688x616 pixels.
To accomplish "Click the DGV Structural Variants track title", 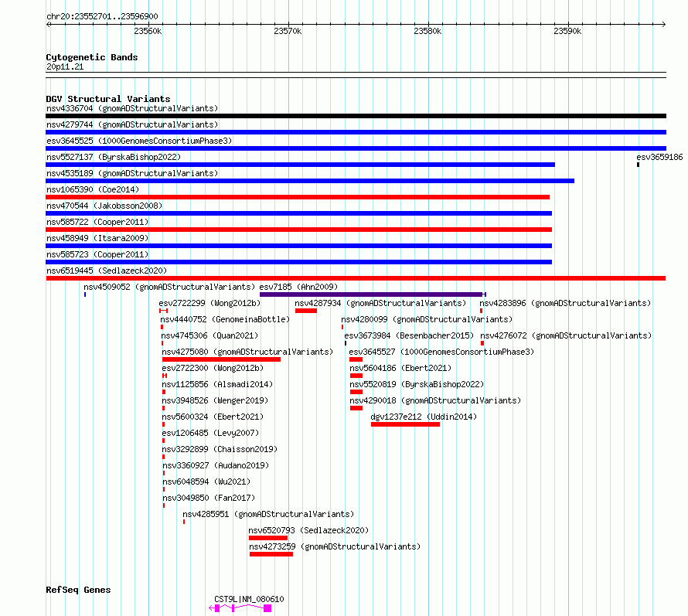I will (108, 99).
